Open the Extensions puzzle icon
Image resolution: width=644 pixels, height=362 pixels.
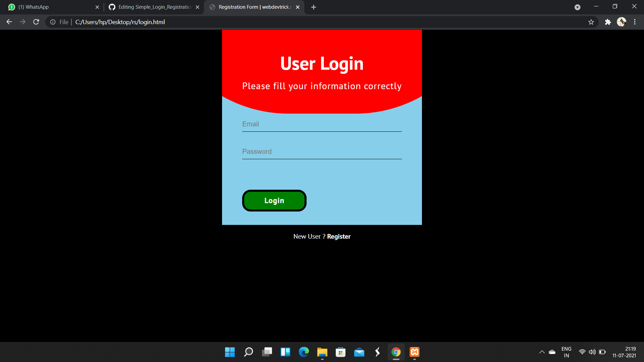pyautogui.click(x=608, y=22)
